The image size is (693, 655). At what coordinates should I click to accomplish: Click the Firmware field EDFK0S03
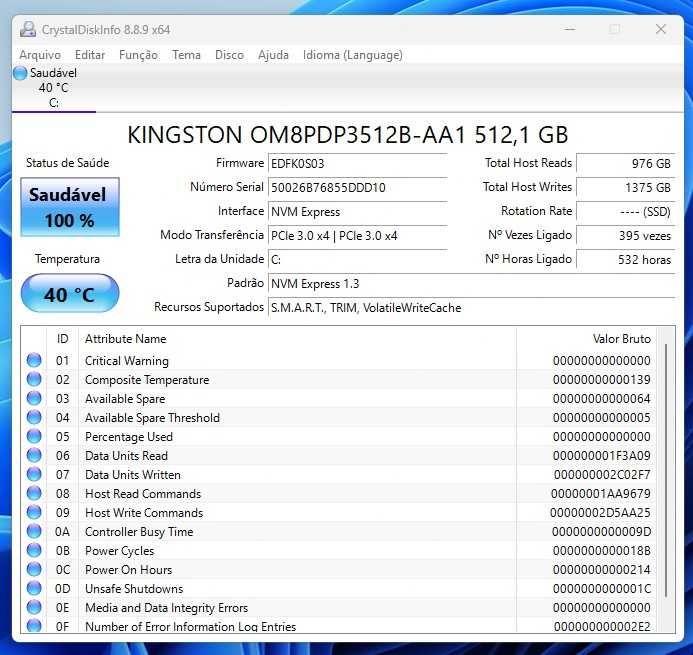click(358, 164)
